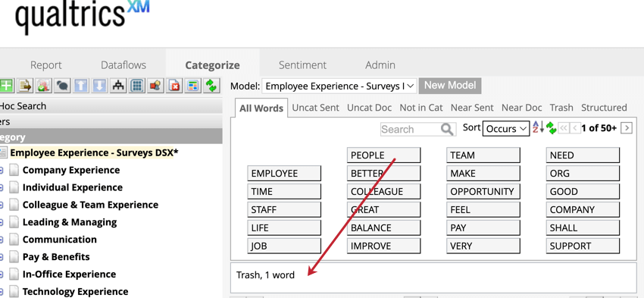Select the Technology Experience category
Image resolution: width=644 pixels, height=298 pixels.
(x=75, y=291)
